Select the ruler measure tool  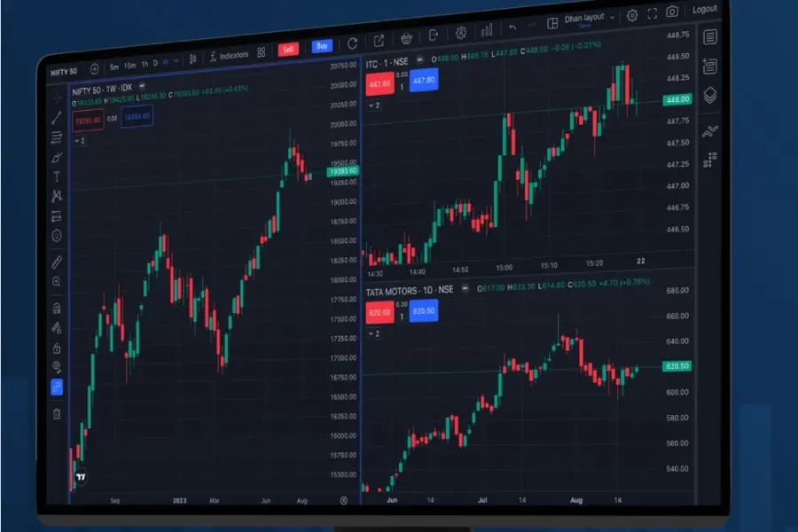click(x=57, y=262)
